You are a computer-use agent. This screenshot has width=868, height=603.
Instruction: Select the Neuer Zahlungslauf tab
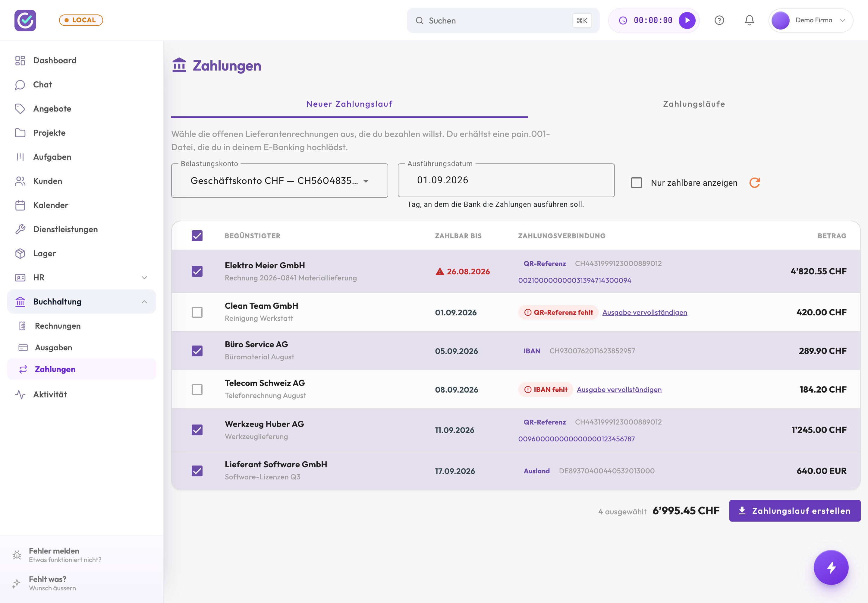pyautogui.click(x=349, y=104)
